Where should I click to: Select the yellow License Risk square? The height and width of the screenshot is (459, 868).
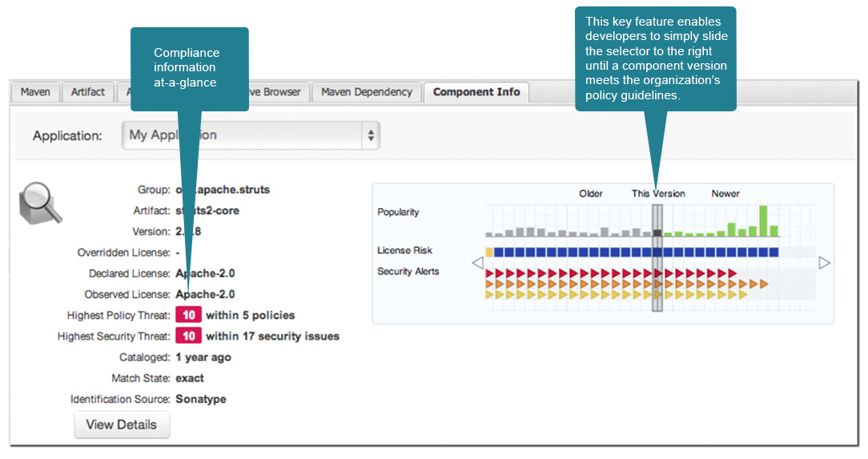click(x=488, y=252)
